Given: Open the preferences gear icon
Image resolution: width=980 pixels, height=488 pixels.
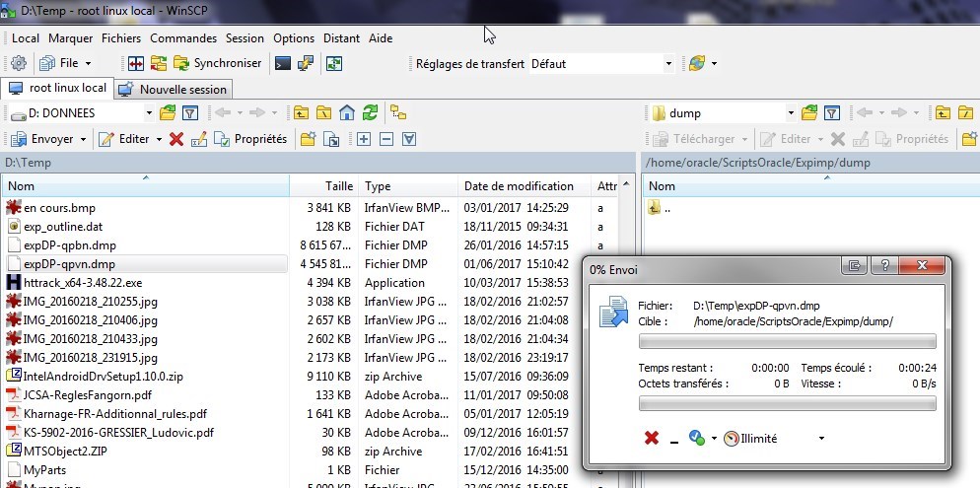Looking at the screenshot, I should 18,63.
